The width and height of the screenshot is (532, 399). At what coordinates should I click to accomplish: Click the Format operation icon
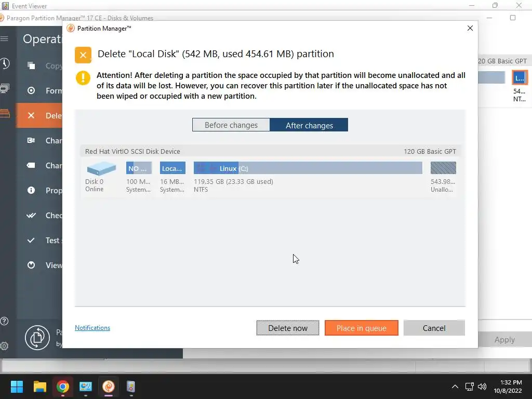coord(31,90)
